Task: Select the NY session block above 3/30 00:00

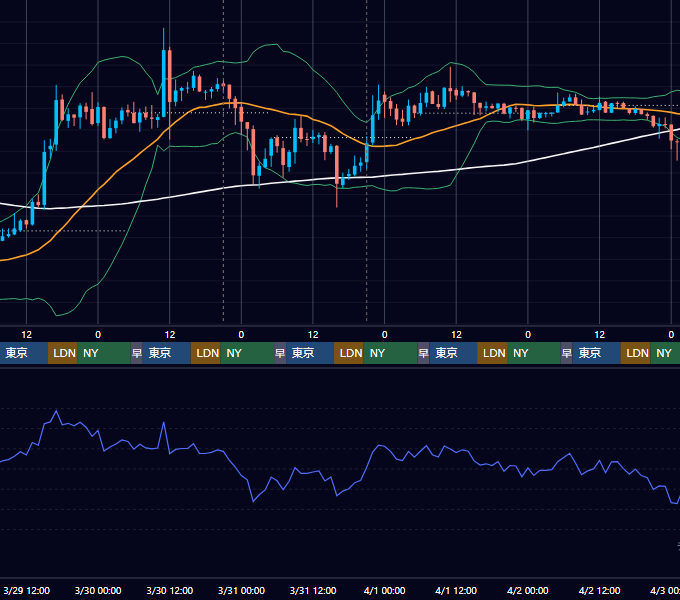Action: [x=104, y=353]
